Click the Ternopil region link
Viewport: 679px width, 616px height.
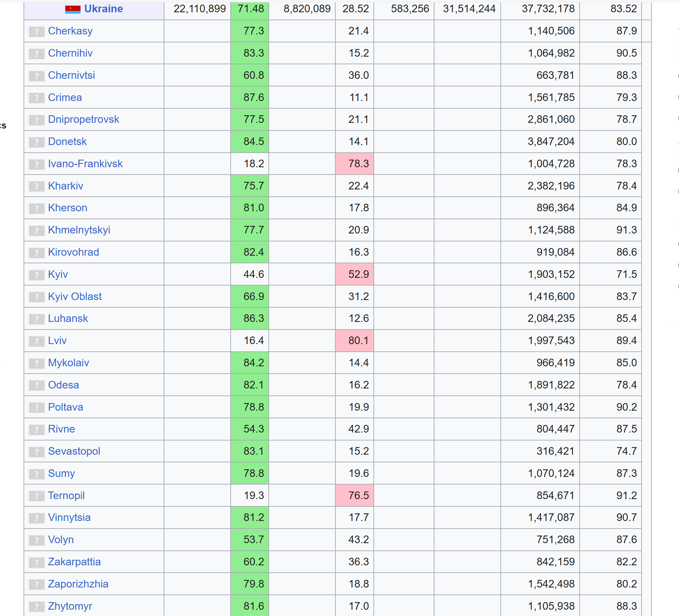[x=66, y=495]
